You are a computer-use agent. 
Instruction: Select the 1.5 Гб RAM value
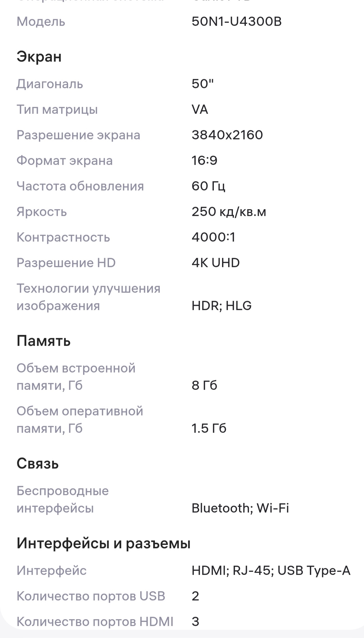click(209, 428)
